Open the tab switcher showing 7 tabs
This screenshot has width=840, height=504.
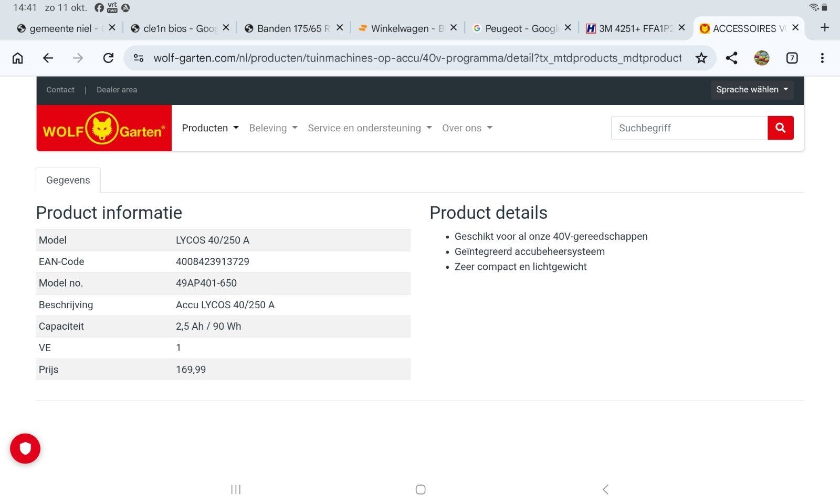[x=792, y=58]
